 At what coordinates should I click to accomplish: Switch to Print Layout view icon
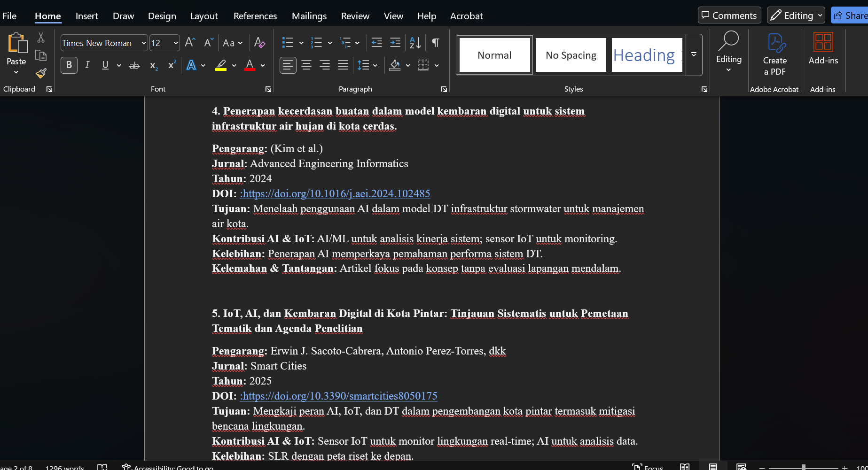713,467
